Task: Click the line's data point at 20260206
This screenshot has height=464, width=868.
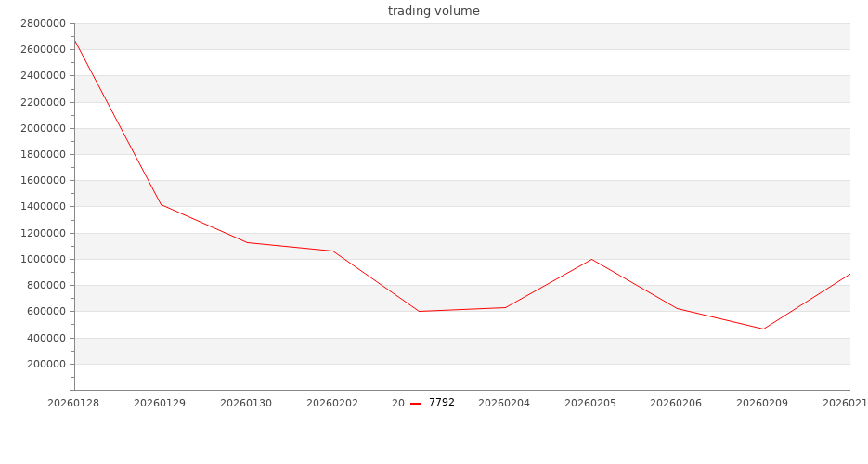Action: [677, 308]
